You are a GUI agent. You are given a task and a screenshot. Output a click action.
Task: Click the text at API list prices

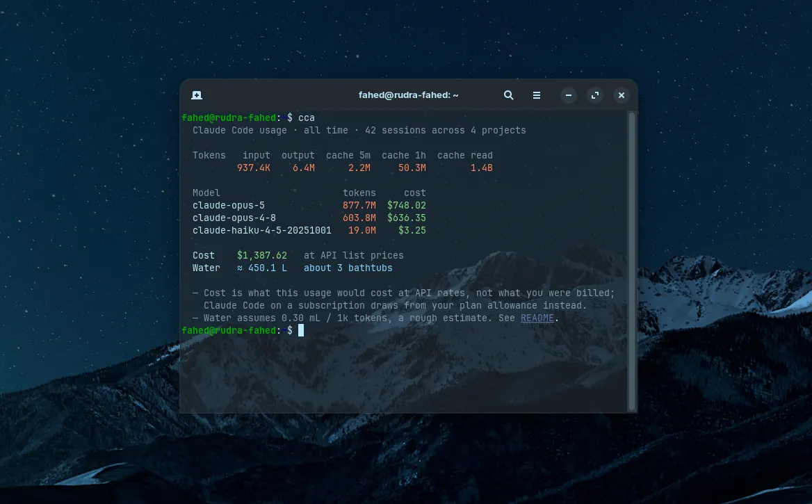coord(354,255)
